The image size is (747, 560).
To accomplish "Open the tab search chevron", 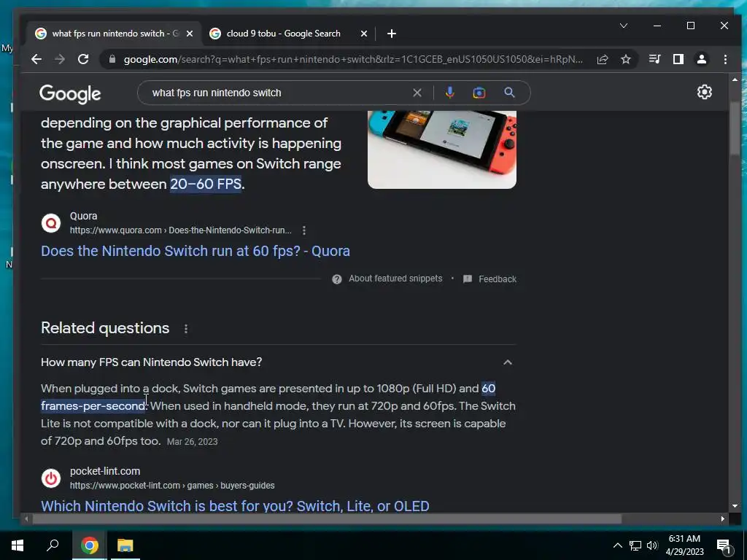I will coord(624,26).
